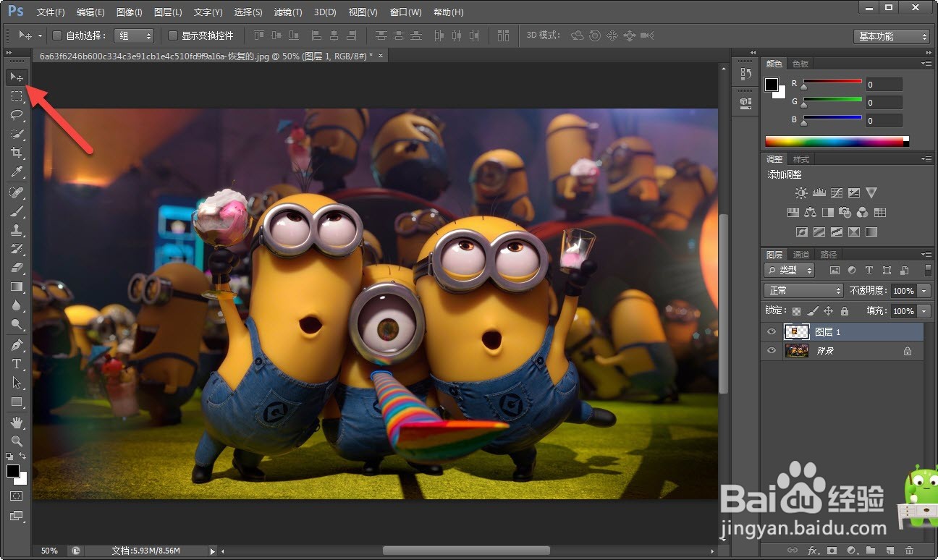
Task: Select the Quick Selection tool
Action: tap(17, 134)
